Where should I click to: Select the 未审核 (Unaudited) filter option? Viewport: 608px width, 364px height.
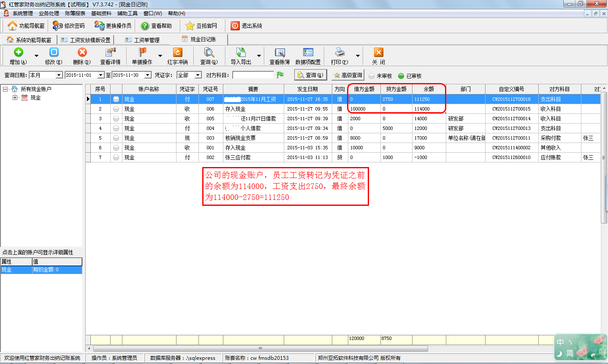click(372, 76)
